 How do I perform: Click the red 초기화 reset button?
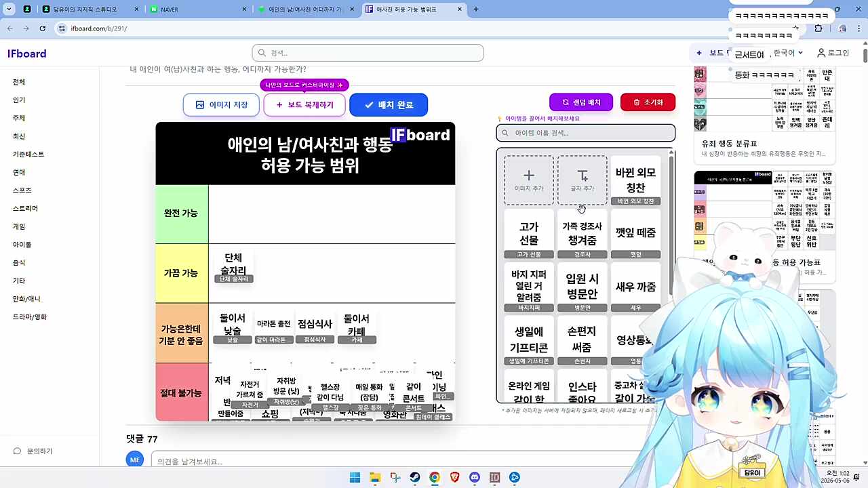(x=648, y=102)
